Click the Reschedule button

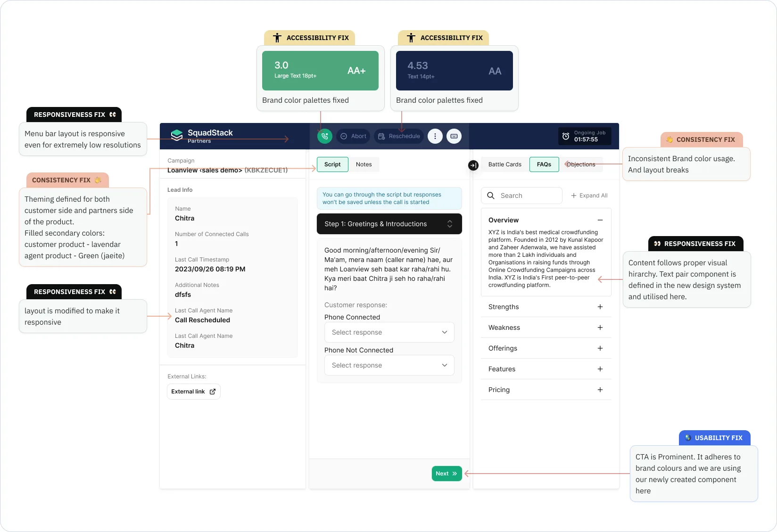[x=399, y=136]
